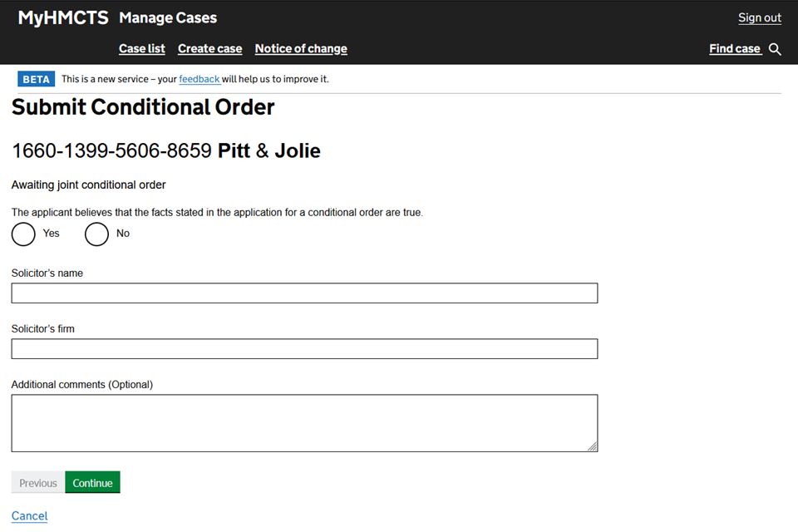The width and height of the screenshot is (798, 532).
Task: Go to Create case
Action: click(209, 49)
